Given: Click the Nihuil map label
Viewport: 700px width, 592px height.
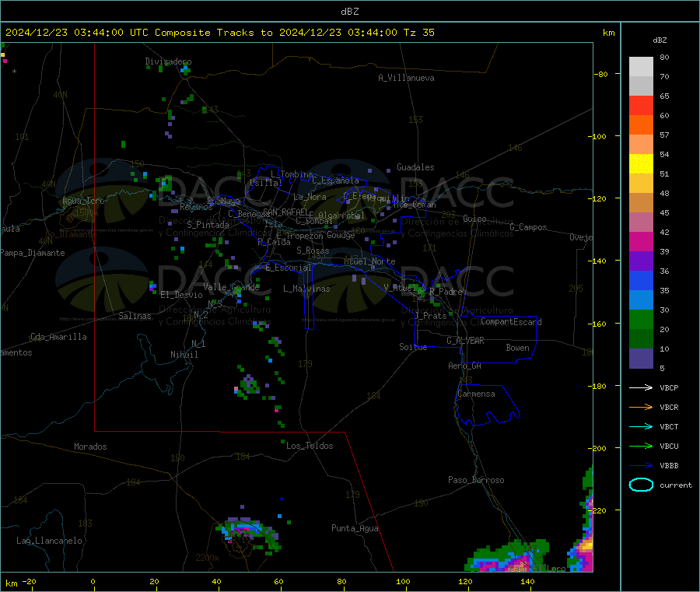Looking at the screenshot, I should click(x=184, y=355).
